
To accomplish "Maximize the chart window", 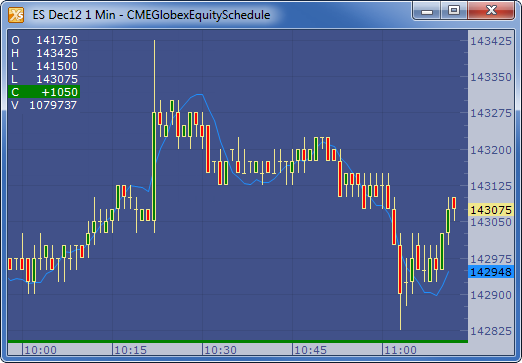I will tap(454, 11).
